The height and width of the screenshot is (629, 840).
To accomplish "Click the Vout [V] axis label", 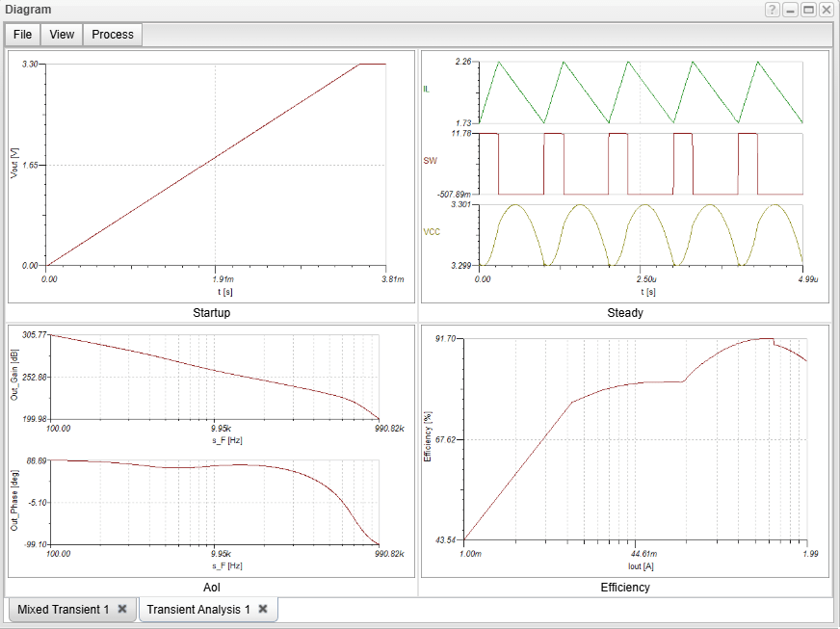I will click(13, 165).
